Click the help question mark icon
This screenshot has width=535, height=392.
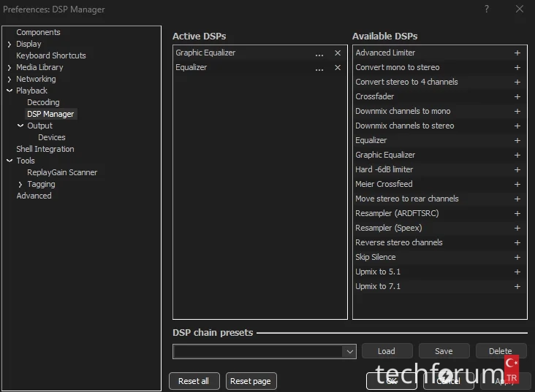coord(487,9)
